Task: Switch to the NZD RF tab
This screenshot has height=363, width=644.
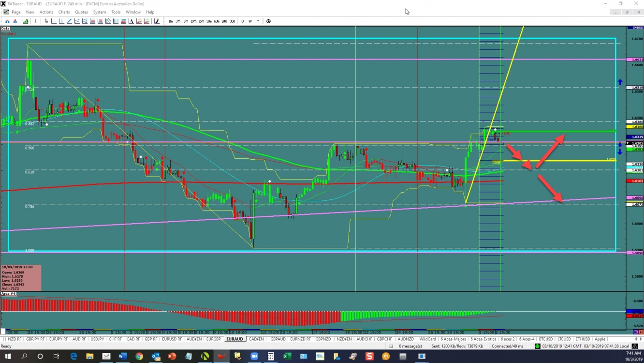Action: tap(15, 339)
